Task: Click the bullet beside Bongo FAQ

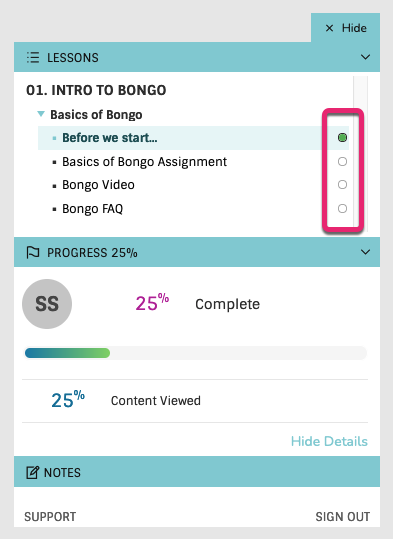Action: coord(54,209)
